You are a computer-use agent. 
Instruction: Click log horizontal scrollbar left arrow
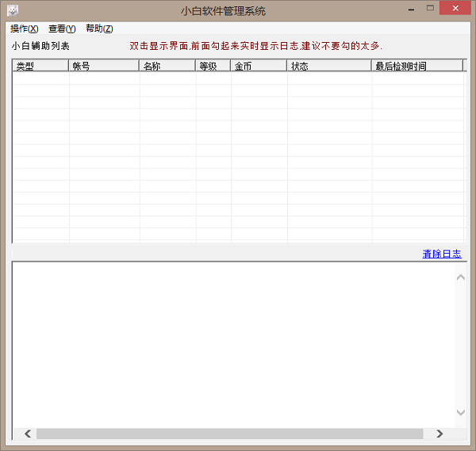(x=28, y=434)
